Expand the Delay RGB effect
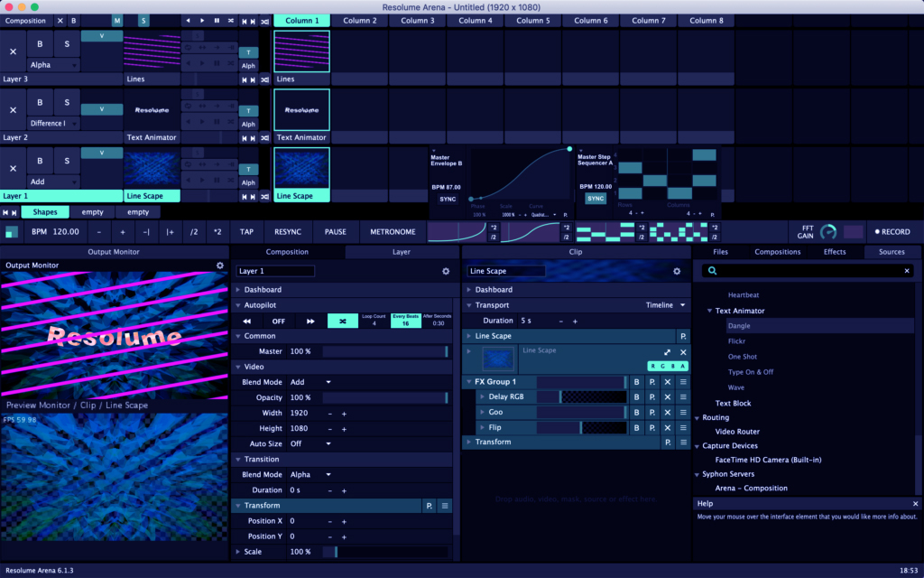This screenshot has height=578, width=924. tap(482, 397)
